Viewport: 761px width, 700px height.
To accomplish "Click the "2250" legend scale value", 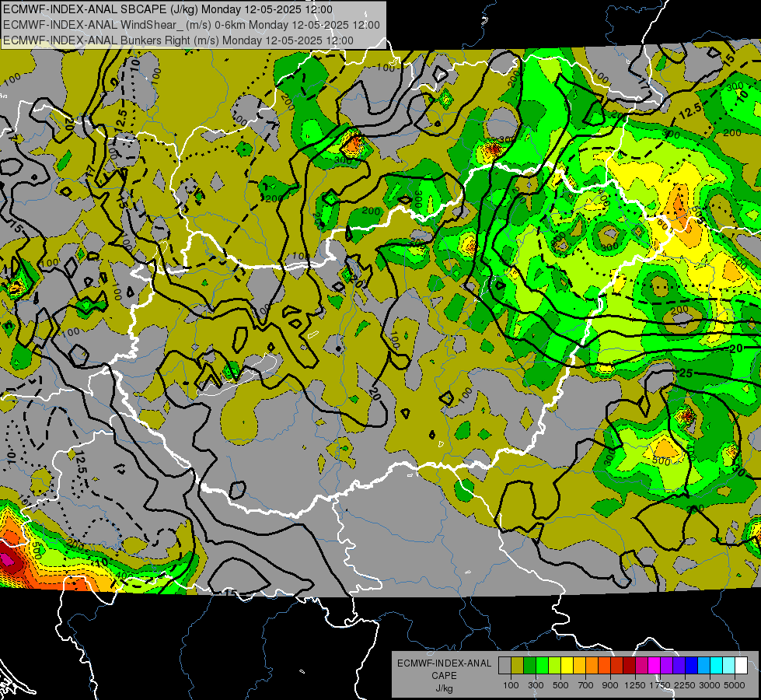I will (x=685, y=685).
